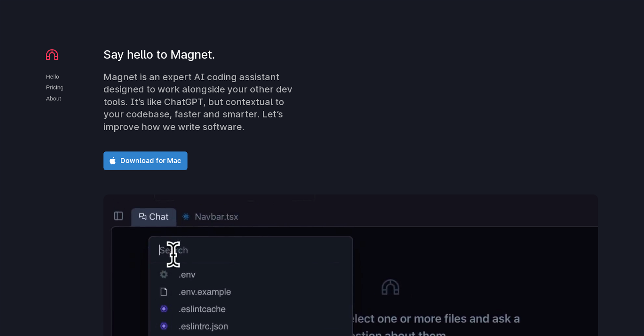Switch to the Chat tab
This screenshot has height=336, width=644.
(154, 217)
